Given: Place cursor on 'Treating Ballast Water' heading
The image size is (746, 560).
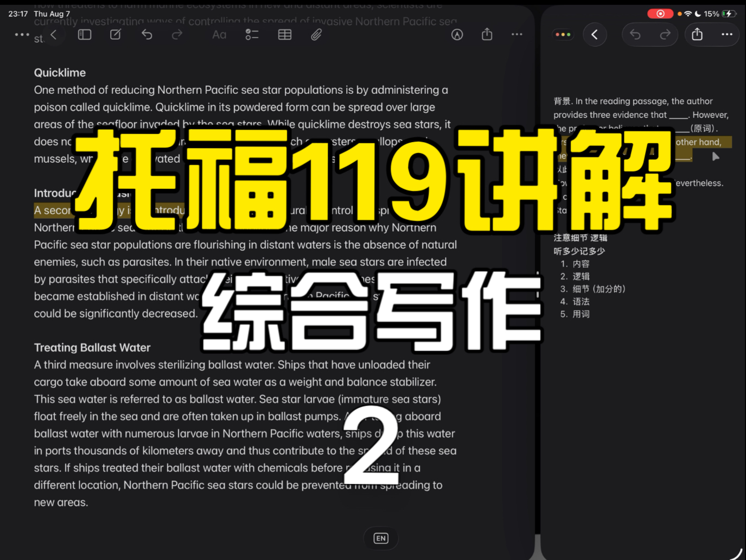Looking at the screenshot, I should pos(92,348).
